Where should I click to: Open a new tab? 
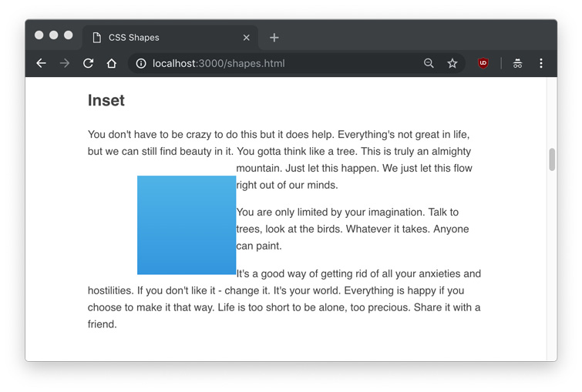274,37
